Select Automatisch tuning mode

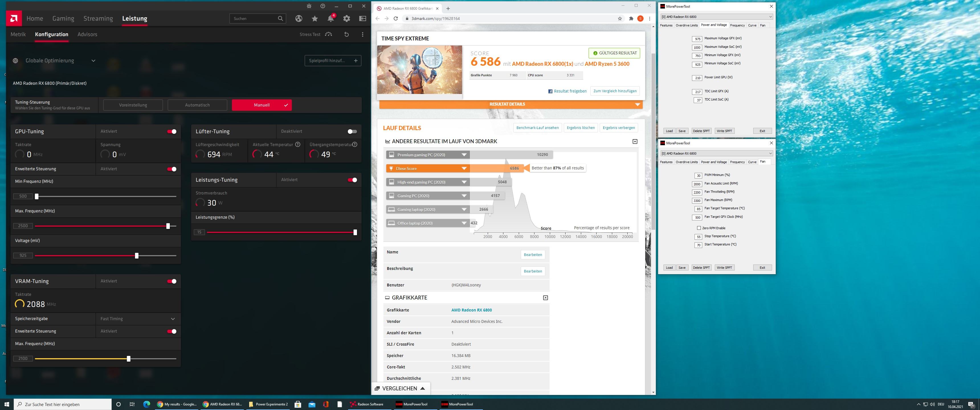(197, 105)
